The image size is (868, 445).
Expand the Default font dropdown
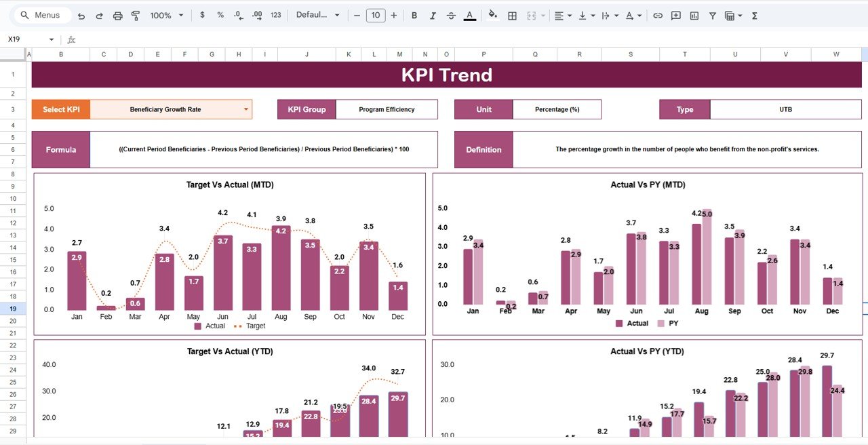pyautogui.click(x=317, y=14)
